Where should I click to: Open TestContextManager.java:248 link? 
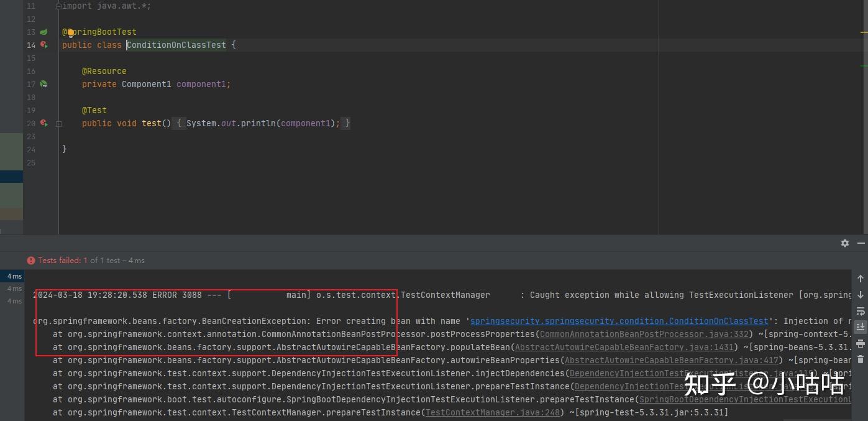pyautogui.click(x=494, y=412)
